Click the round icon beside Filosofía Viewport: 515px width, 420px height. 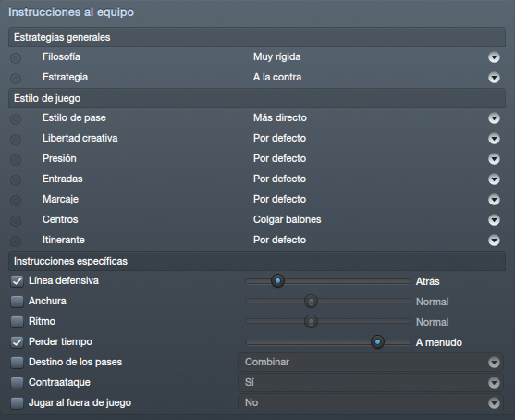pos(16,58)
